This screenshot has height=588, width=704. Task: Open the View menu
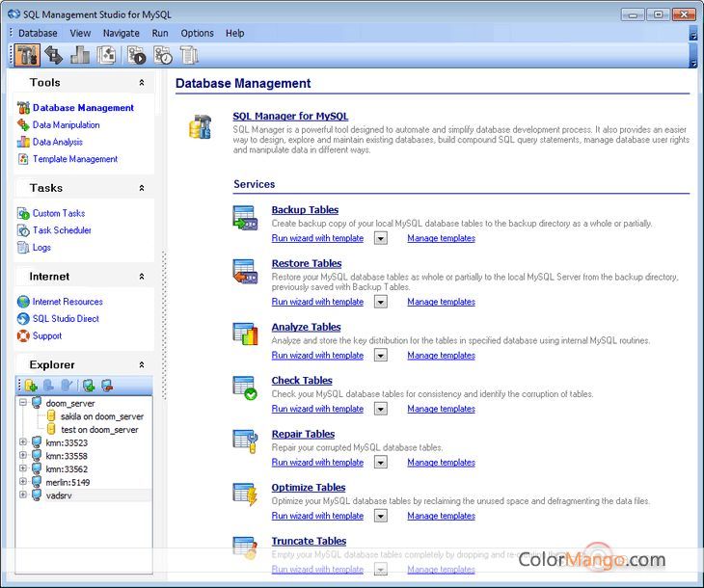80,33
